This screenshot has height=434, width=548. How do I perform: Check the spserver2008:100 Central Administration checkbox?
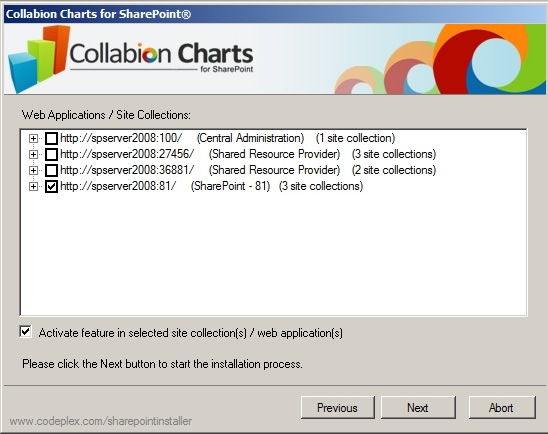[x=51, y=138]
